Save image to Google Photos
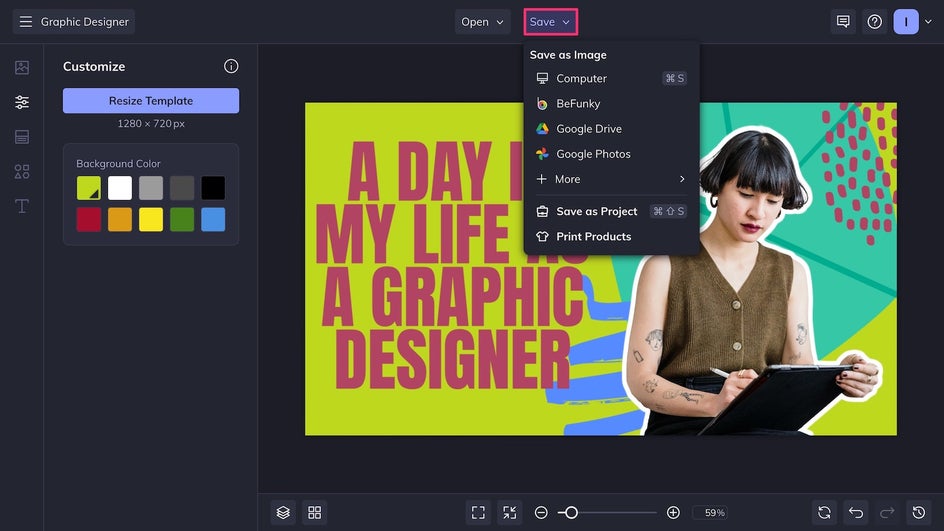The image size is (944, 531). pyautogui.click(x=611, y=154)
